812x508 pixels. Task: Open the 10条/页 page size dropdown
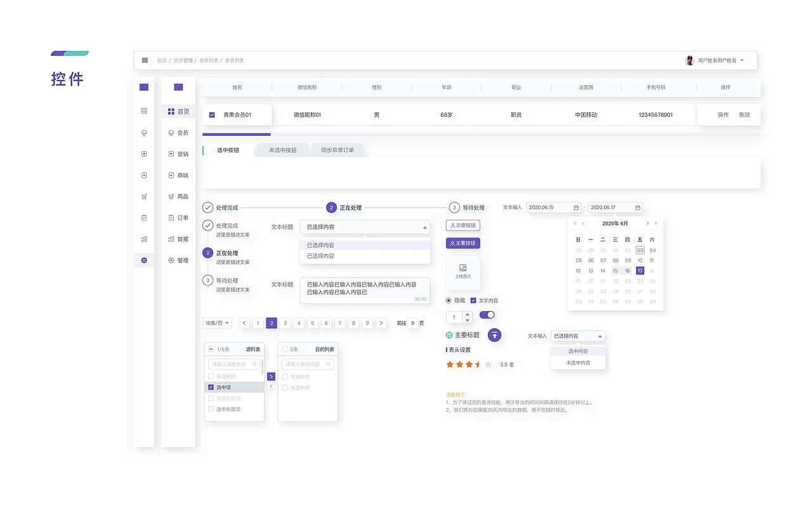coord(217,323)
